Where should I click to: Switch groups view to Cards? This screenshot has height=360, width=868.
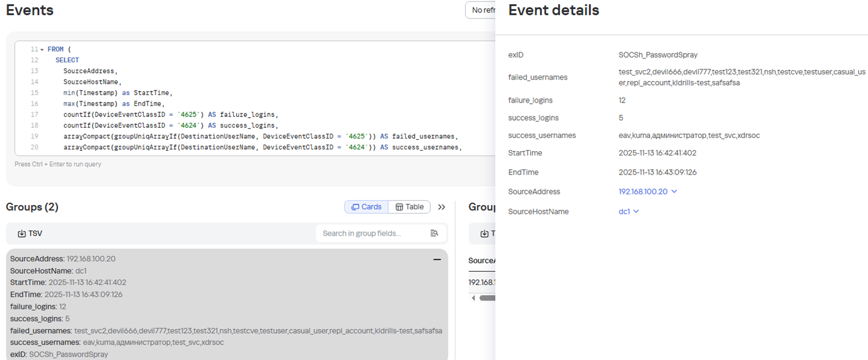tap(366, 207)
